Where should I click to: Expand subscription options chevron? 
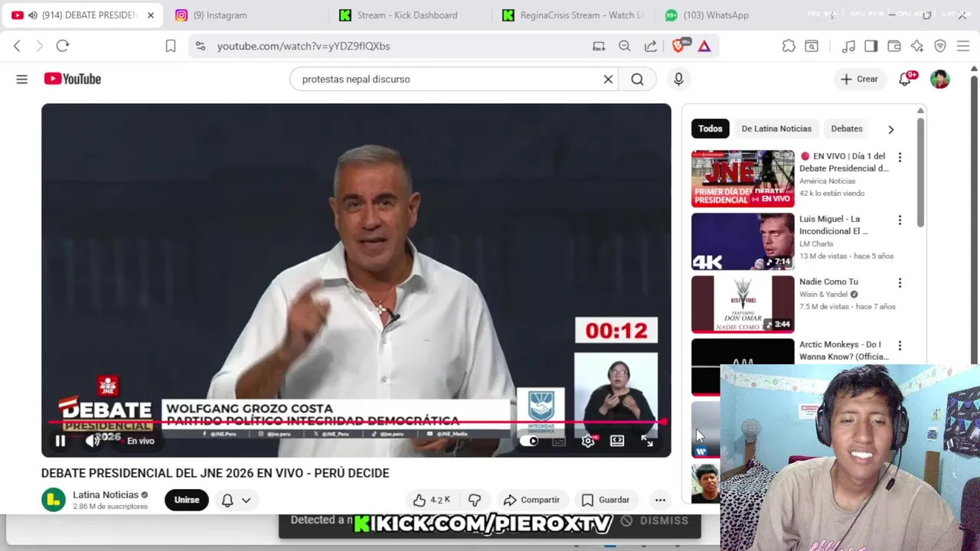246,500
